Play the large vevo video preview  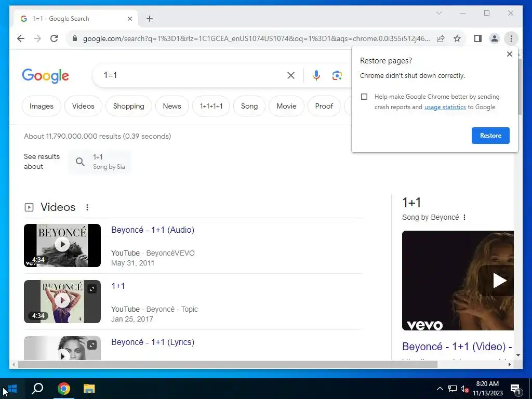458,280
